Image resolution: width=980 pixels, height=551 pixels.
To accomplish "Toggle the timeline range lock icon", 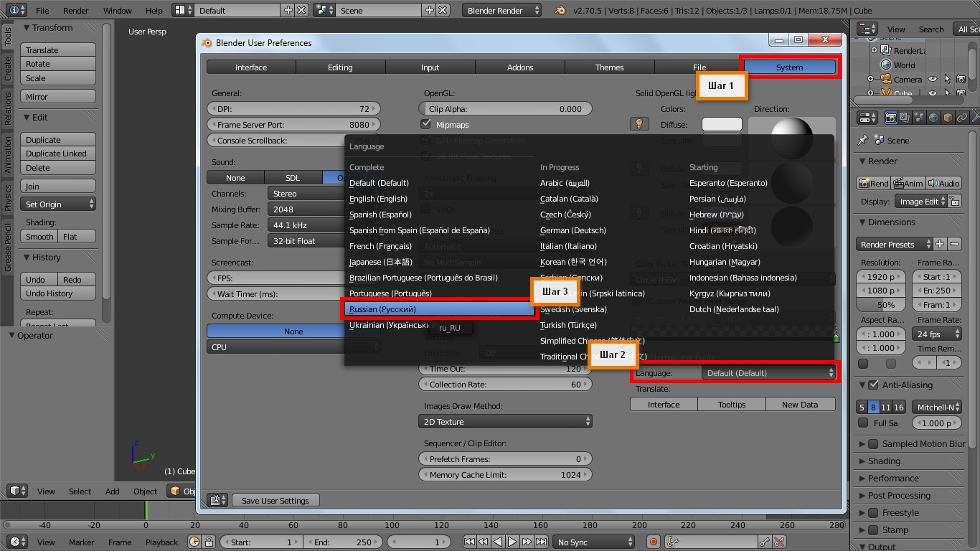I will [x=209, y=542].
